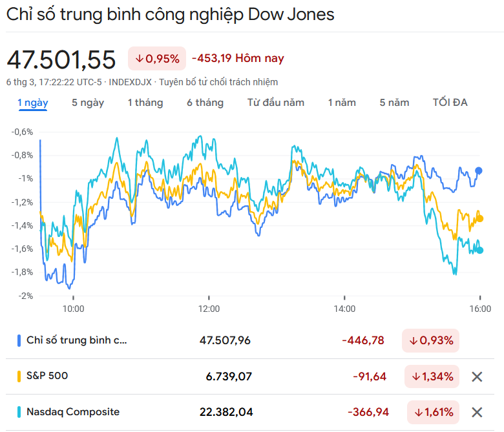Show the TỐI ĐA full history

click(450, 103)
